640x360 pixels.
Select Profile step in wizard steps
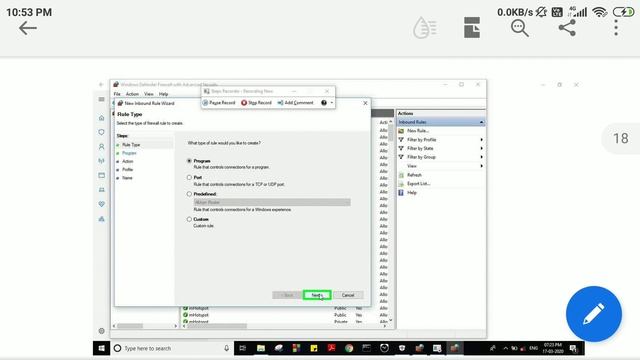(x=128, y=169)
